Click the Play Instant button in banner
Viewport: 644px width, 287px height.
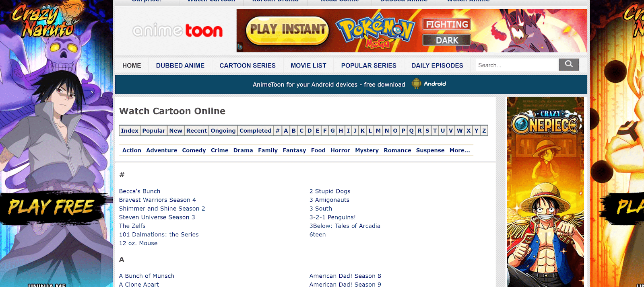tap(287, 30)
